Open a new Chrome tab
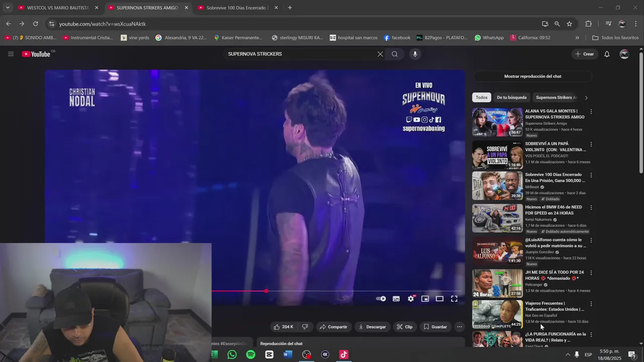The height and width of the screenshot is (362, 644). (x=290, y=8)
